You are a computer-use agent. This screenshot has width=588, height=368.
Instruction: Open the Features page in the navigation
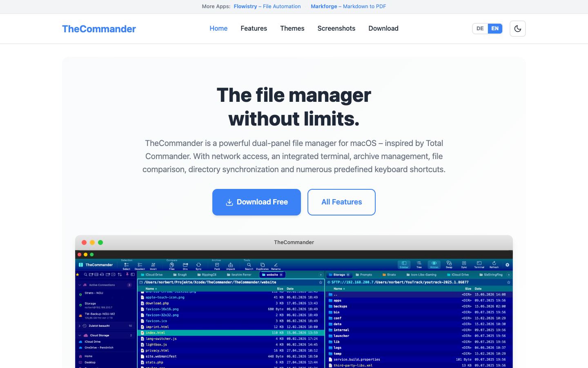click(x=254, y=29)
